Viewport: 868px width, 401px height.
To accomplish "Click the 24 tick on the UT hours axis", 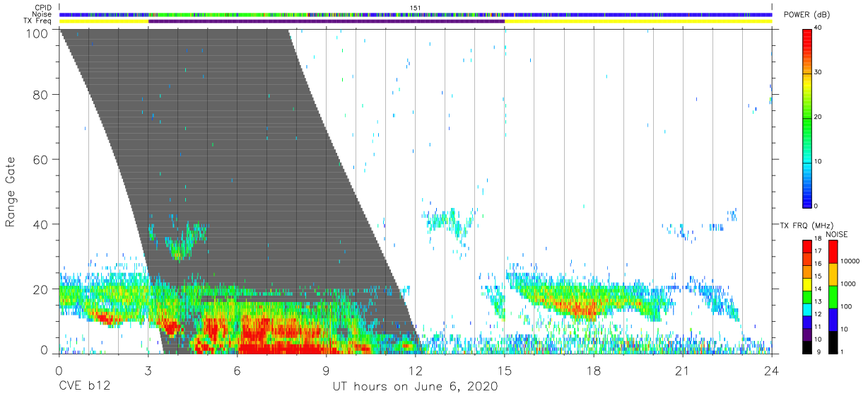I will point(771,371).
